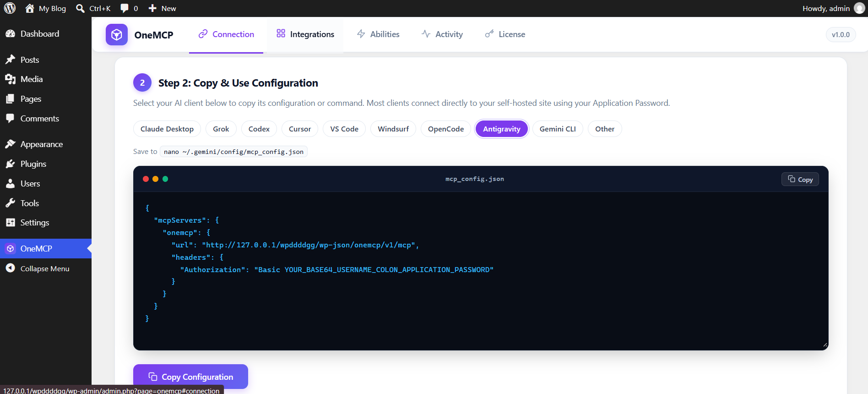The height and width of the screenshot is (394, 868).
Task: Select Claude Desktop client
Action: pos(167,129)
